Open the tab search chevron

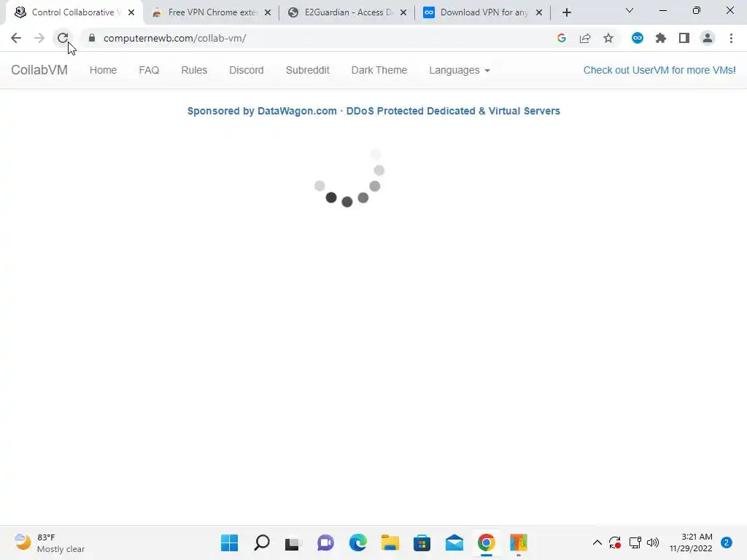(x=630, y=10)
